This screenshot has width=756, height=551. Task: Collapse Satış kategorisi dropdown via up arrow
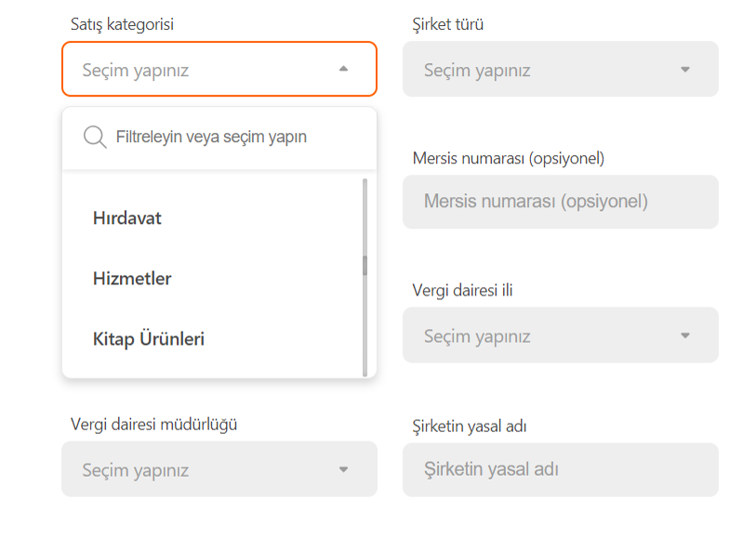tap(343, 69)
